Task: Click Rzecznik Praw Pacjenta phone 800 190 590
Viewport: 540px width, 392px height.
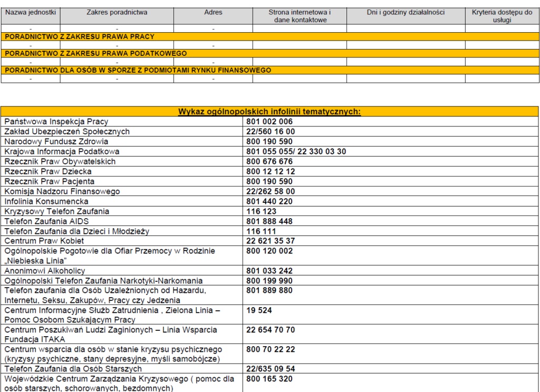Action: coord(269,181)
